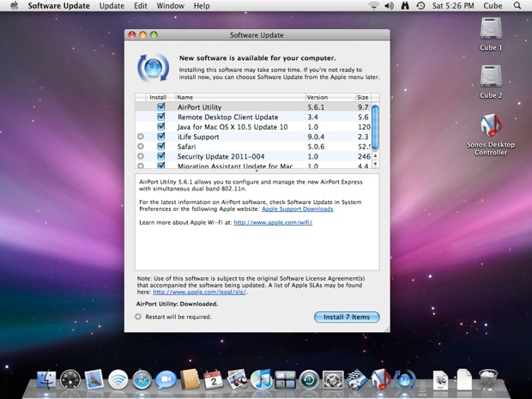The width and height of the screenshot is (532, 399).
Task: Uncheck the iLife Support checkbox
Action: 161,136
